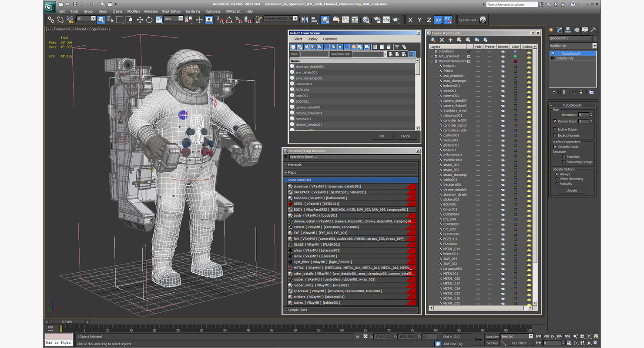
Task: Choose the Select and Move tool
Action: 140,20
